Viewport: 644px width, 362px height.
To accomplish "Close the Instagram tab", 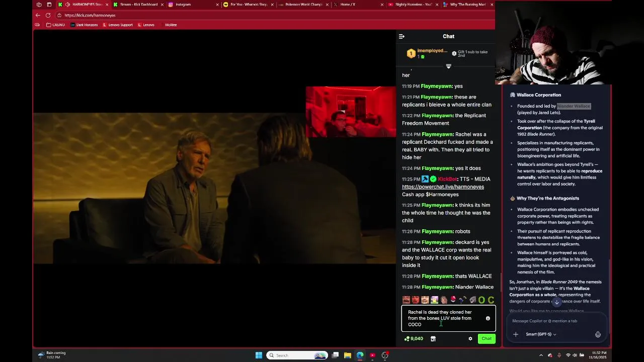I will coord(217,5).
